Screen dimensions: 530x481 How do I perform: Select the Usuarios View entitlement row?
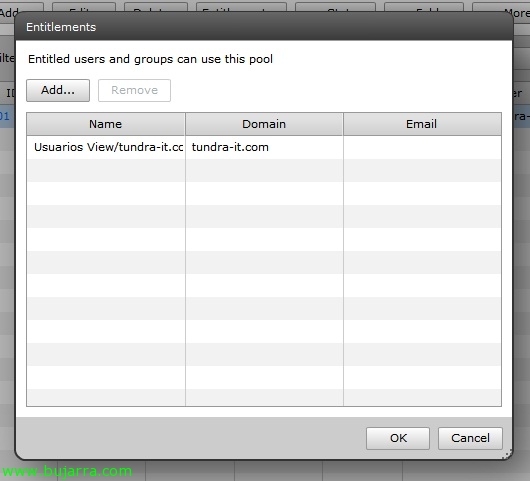point(264,147)
